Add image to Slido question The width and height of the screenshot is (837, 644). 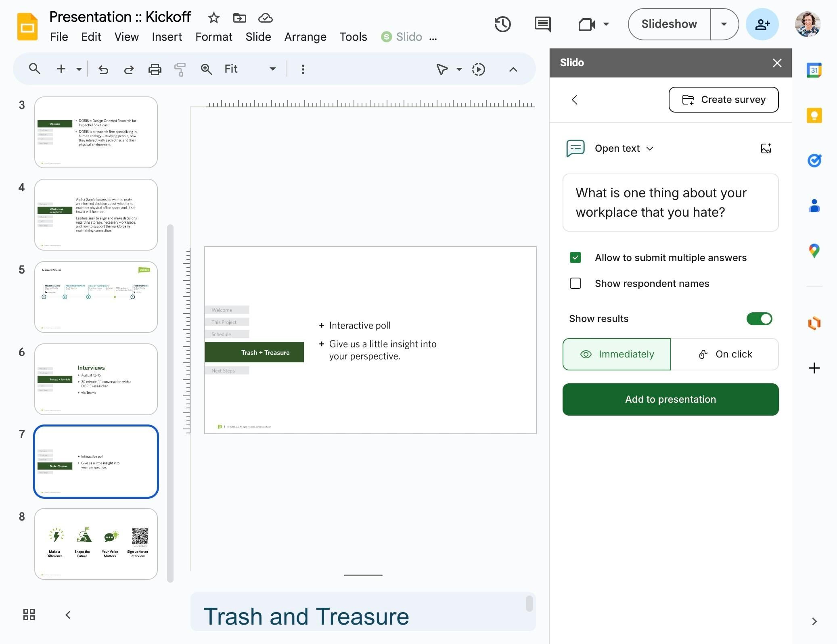coord(766,148)
